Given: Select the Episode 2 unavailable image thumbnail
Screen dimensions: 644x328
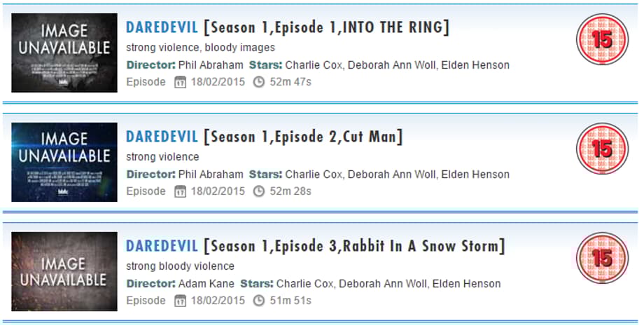Looking at the screenshot, I should tap(64, 163).
